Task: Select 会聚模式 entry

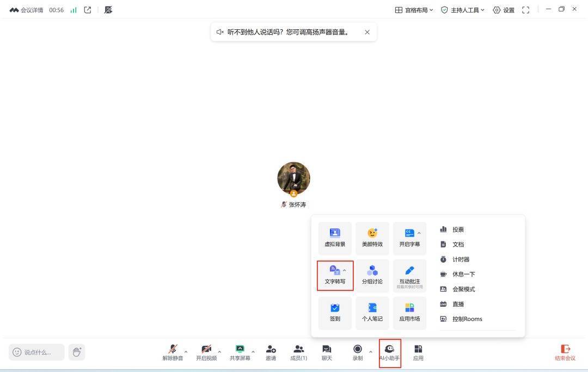Action: coord(457,289)
